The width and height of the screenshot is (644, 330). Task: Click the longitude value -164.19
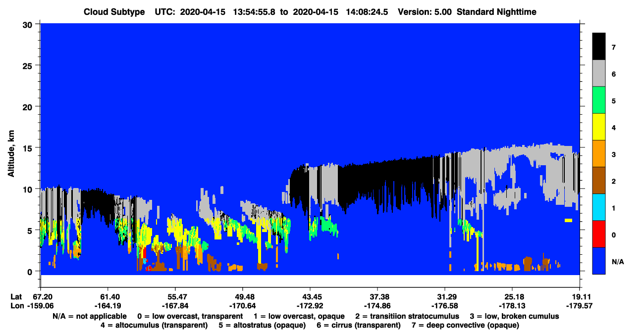point(108,306)
